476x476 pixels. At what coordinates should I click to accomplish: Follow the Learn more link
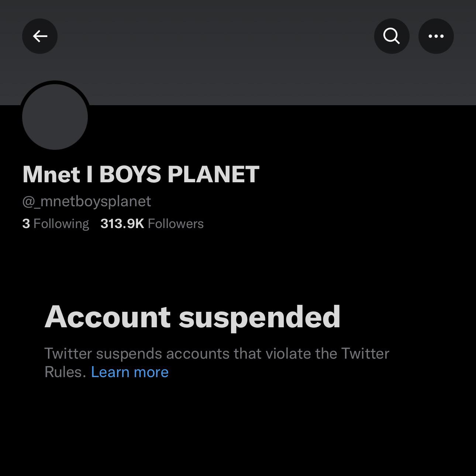coord(130,372)
